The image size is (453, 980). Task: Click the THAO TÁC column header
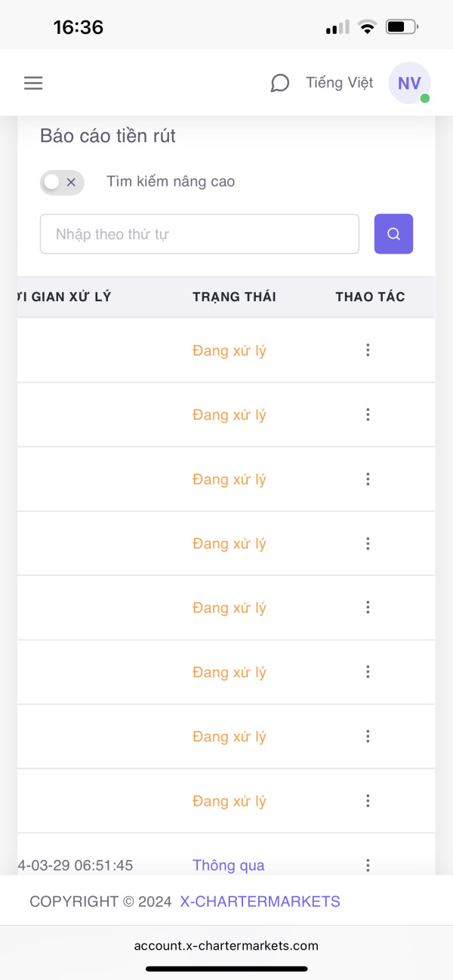coord(370,297)
